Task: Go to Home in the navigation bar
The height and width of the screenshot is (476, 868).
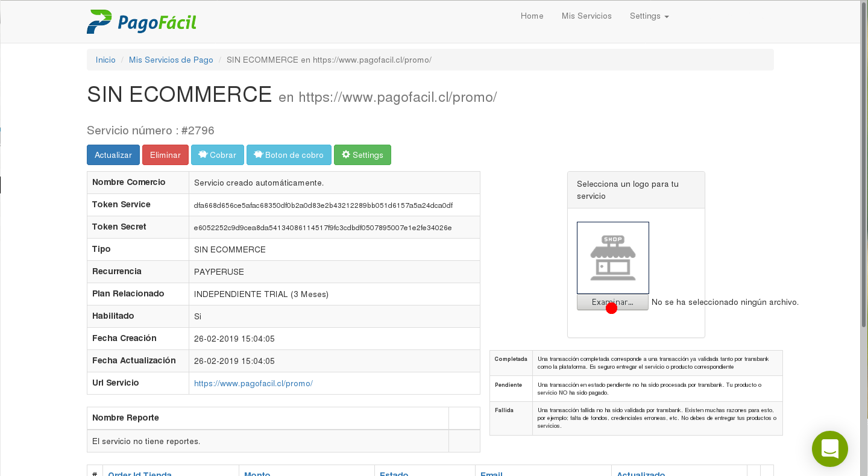Action: click(x=532, y=16)
